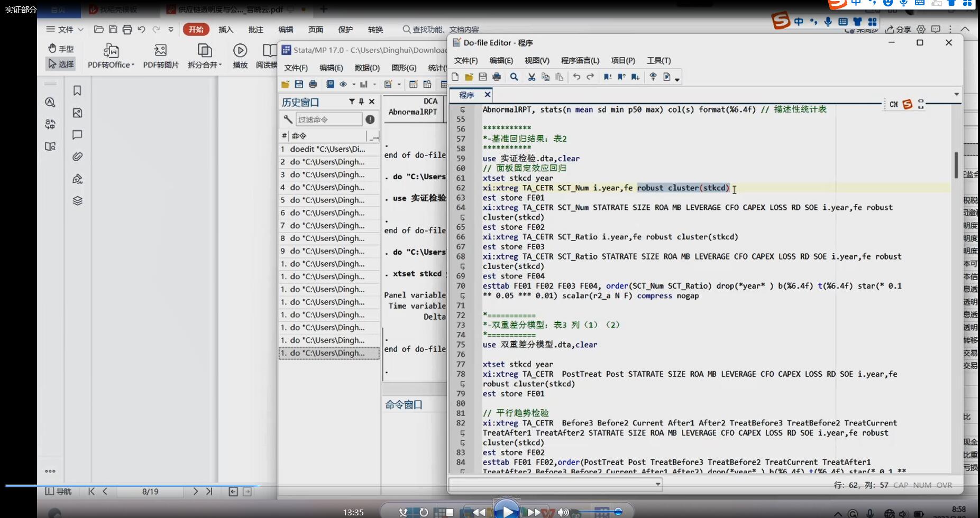Open dropdown arrow next to Viewer icon

click(x=354, y=85)
